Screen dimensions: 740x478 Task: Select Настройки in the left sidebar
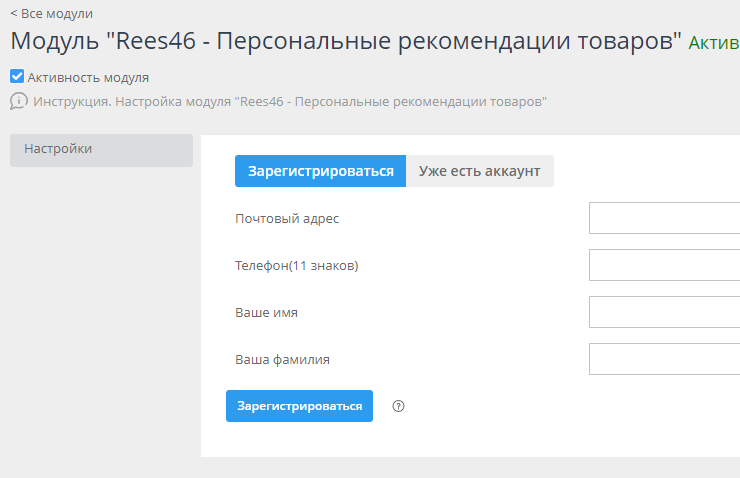[100, 149]
